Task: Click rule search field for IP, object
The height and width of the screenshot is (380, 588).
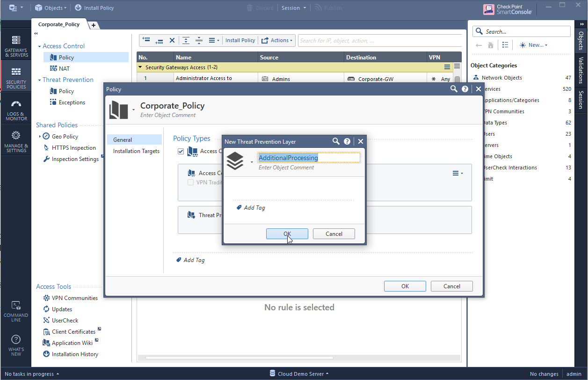Action: (x=380, y=41)
